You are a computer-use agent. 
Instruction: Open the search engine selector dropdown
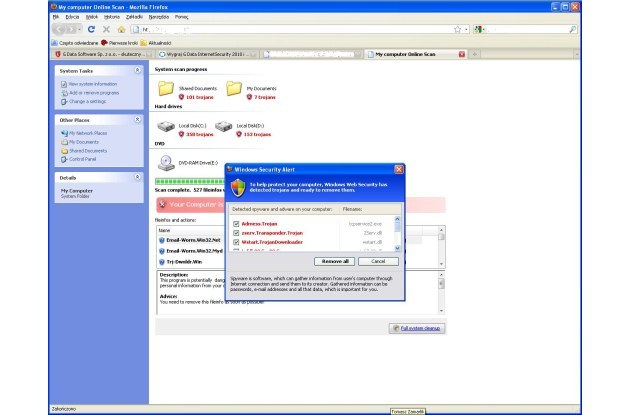pos(480,29)
